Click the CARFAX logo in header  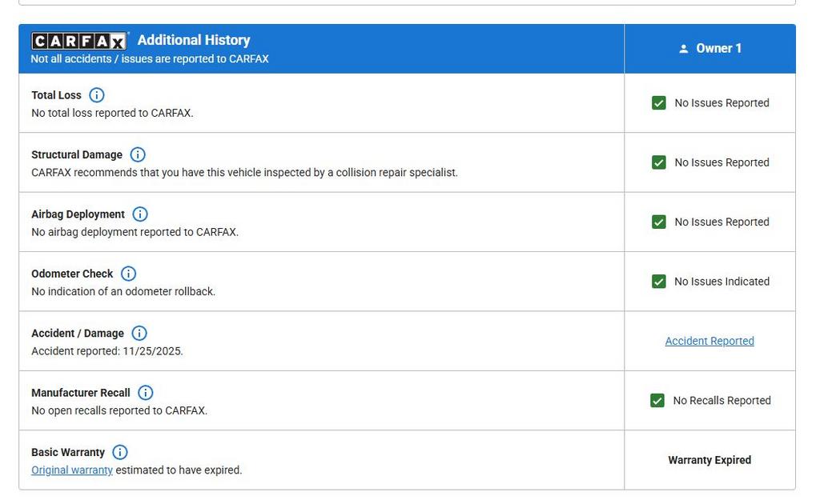(79, 41)
